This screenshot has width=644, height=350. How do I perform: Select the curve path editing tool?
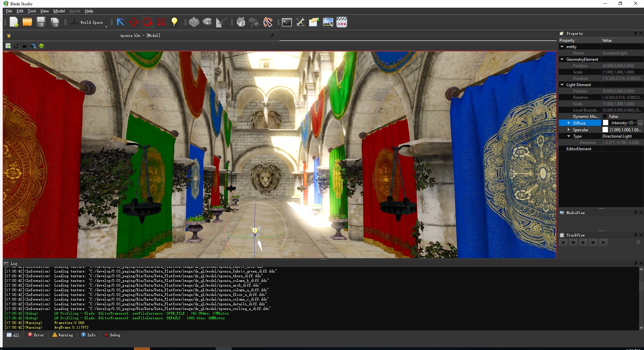coord(268,22)
